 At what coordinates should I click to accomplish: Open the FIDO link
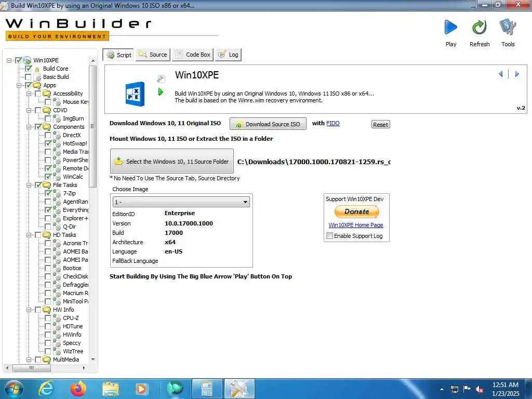pyautogui.click(x=333, y=124)
